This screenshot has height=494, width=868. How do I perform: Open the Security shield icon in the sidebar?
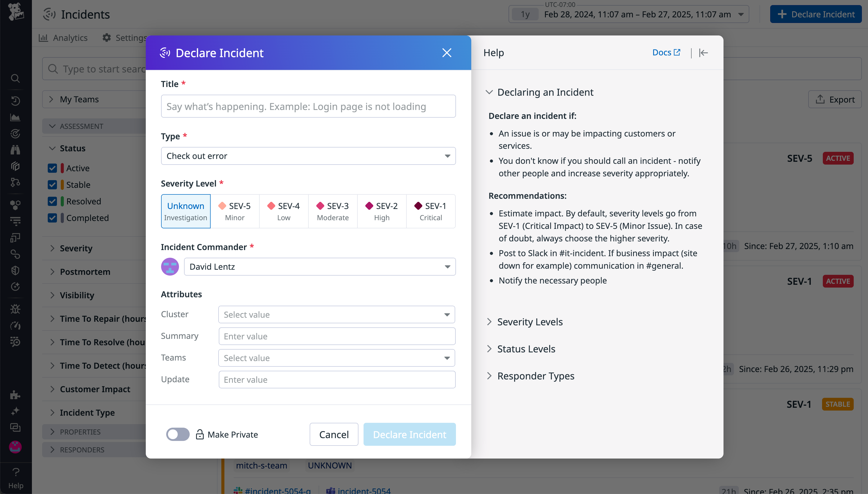[15, 270]
